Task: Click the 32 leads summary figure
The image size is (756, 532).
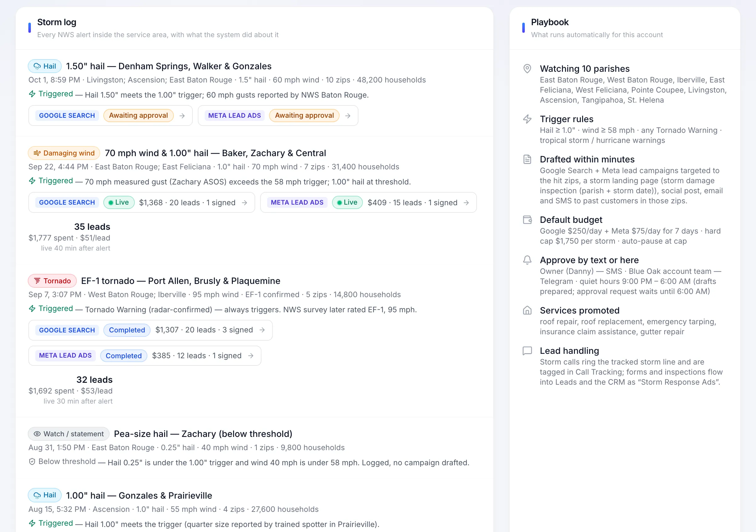Action: [x=94, y=380]
